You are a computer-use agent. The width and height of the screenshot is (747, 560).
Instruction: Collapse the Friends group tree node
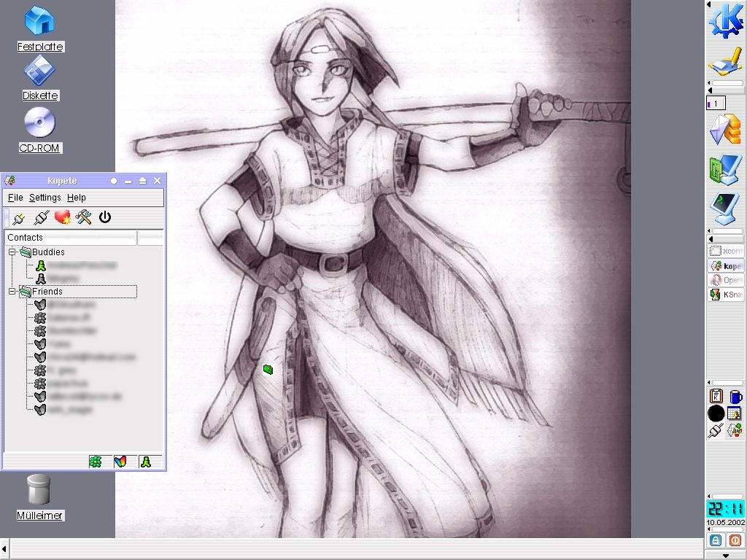tap(12, 292)
